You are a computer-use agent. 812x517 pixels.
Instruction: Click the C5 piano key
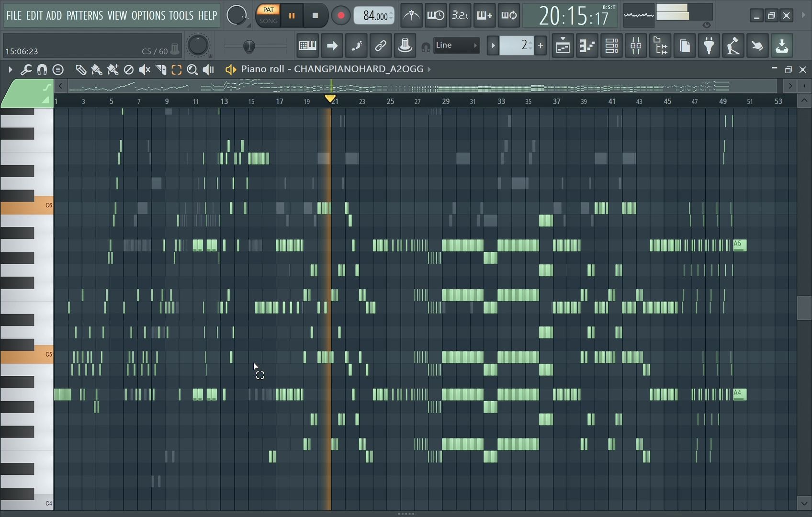click(27, 356)
